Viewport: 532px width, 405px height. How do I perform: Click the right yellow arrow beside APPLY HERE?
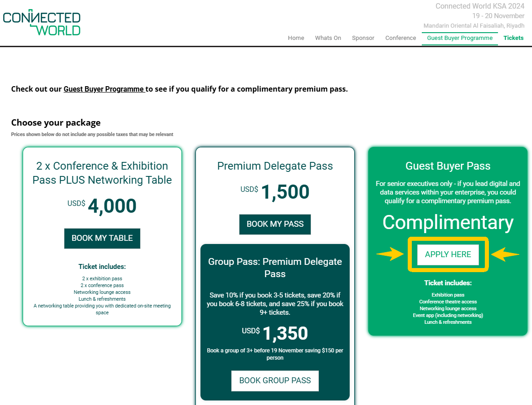505,254
